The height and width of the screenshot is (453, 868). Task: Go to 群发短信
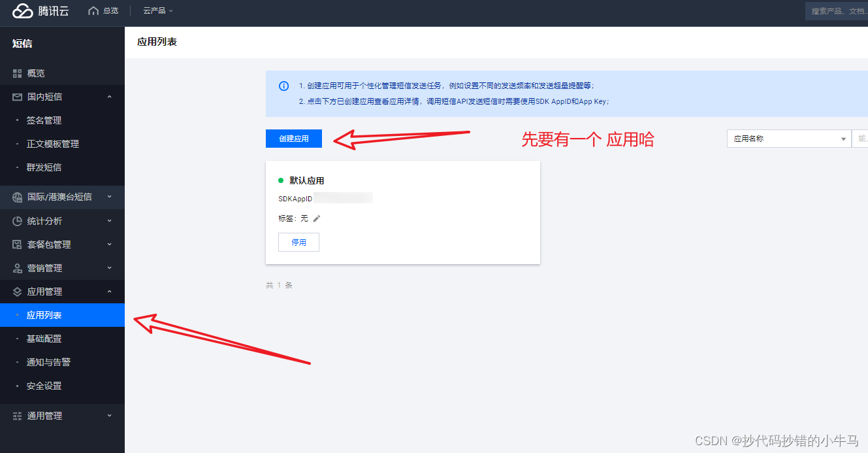44,167
